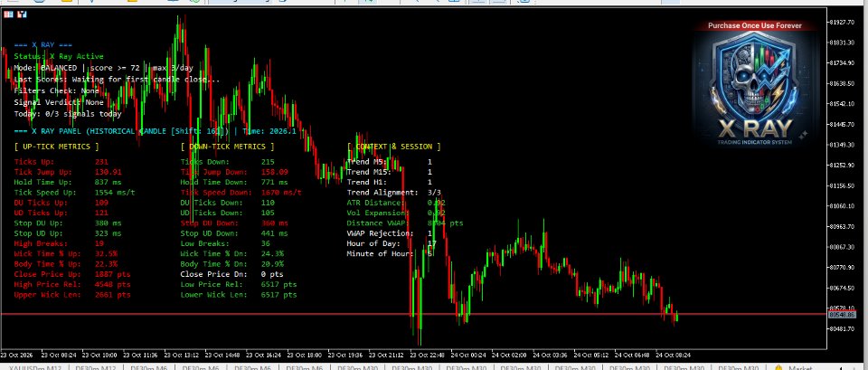The height and width of the screenshot is (370, 868).
Task: Click the 'Trend M5: 1' row
Action: (389, 162)
